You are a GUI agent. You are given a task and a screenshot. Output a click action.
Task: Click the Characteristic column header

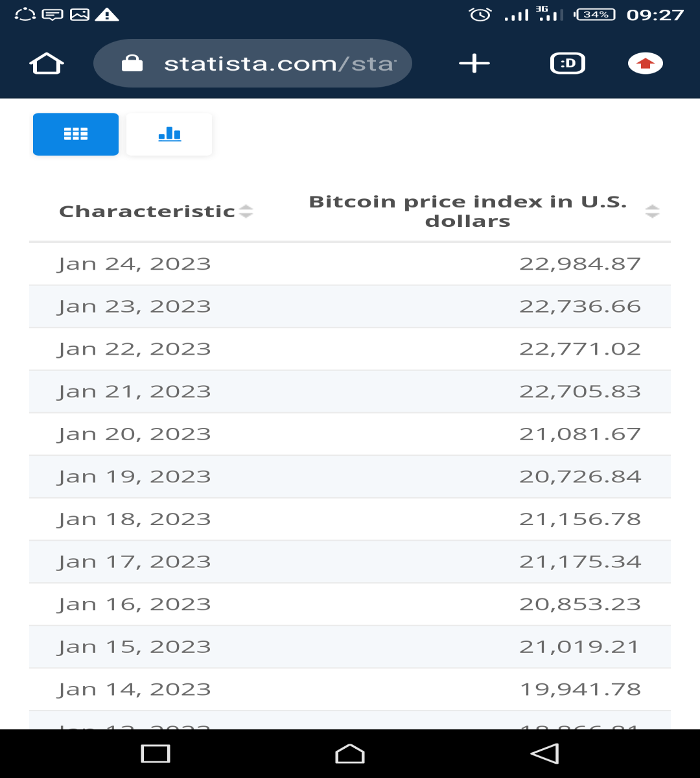pos(147,211)
